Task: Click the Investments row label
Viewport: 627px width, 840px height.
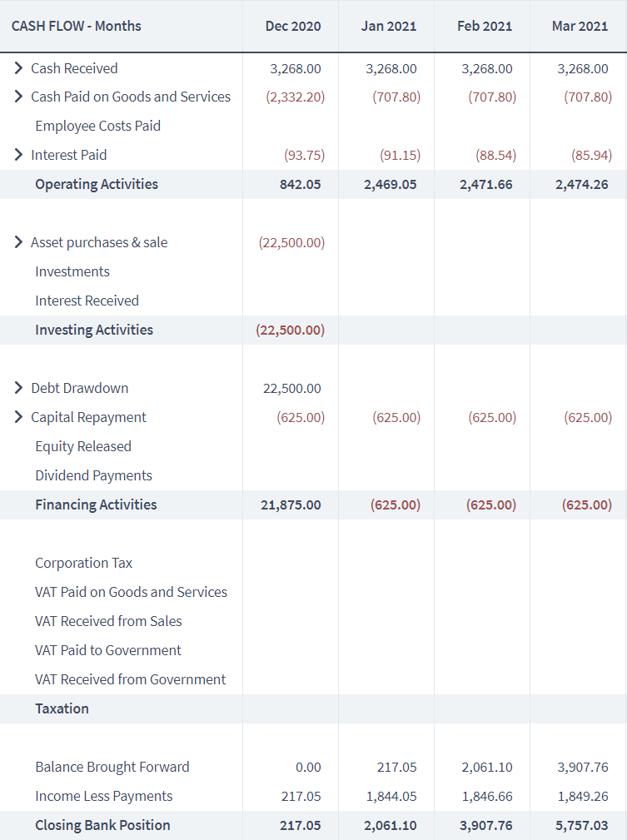Action: click(x=72, y=271)
